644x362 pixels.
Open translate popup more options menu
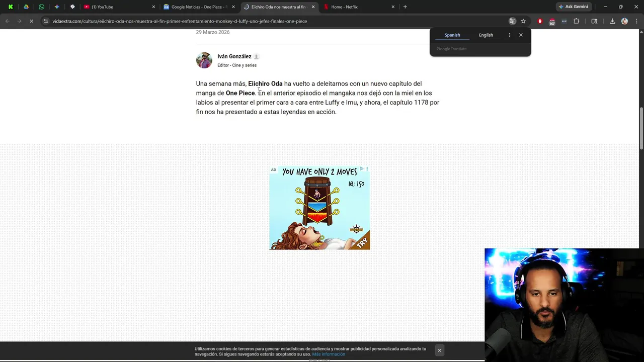pyautogui.click(x=509, y=35)
